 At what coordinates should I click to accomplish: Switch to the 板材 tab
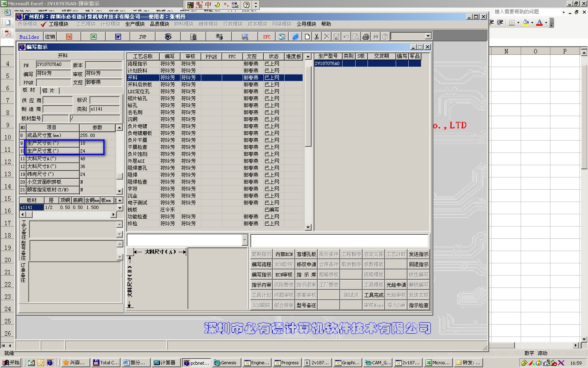tap(29, 90)
